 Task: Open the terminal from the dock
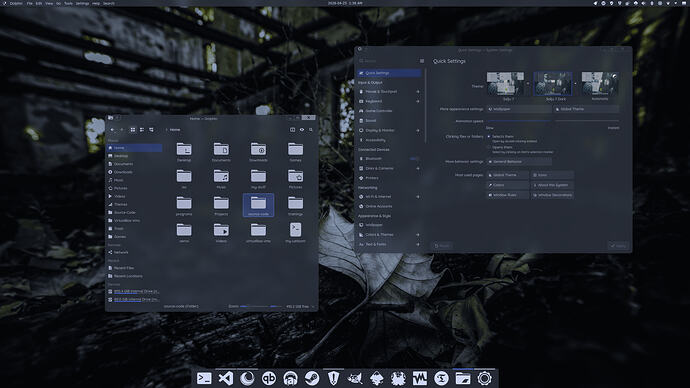click(x=204, y=378)
